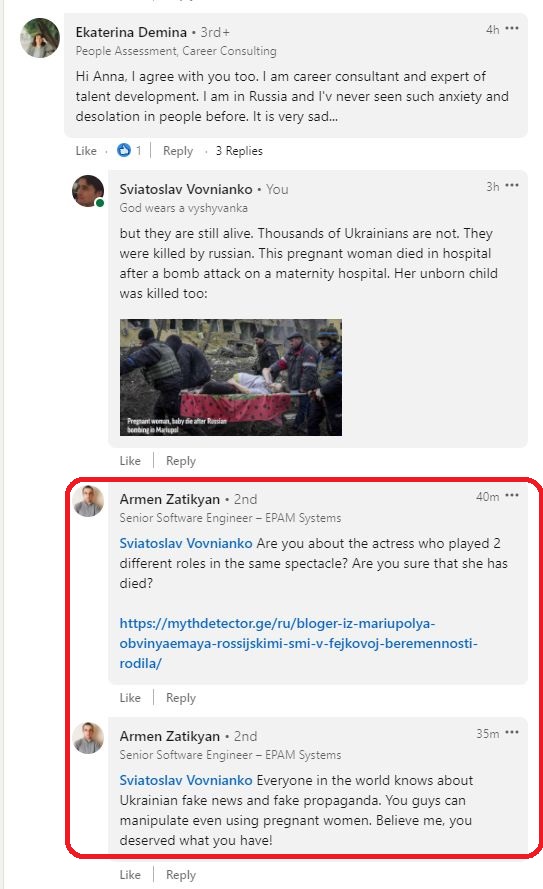
Task: Click Sviatoslav Vovnianko mention in 40m comment
Action: coord(186,543)
